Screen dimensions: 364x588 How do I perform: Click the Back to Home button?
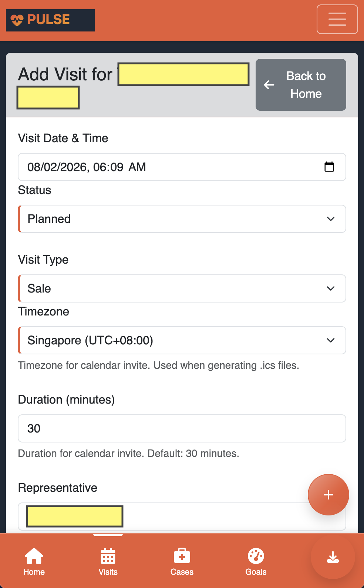pos(300,85)
